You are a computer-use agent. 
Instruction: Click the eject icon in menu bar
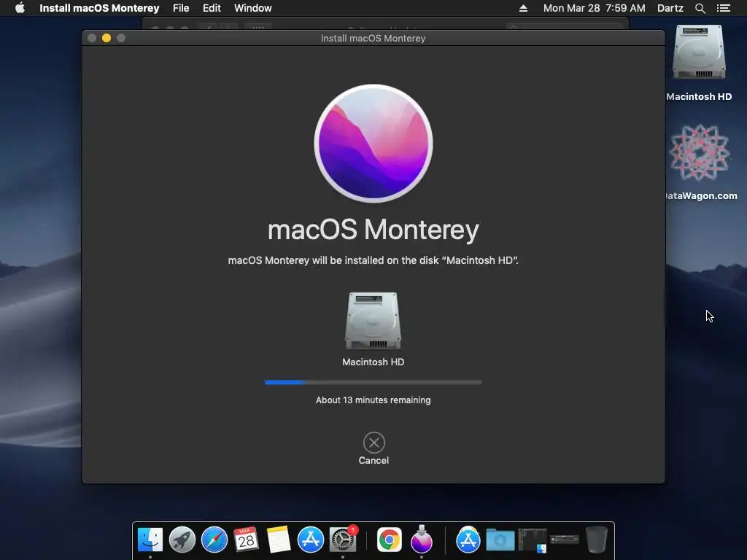point(523,8)
